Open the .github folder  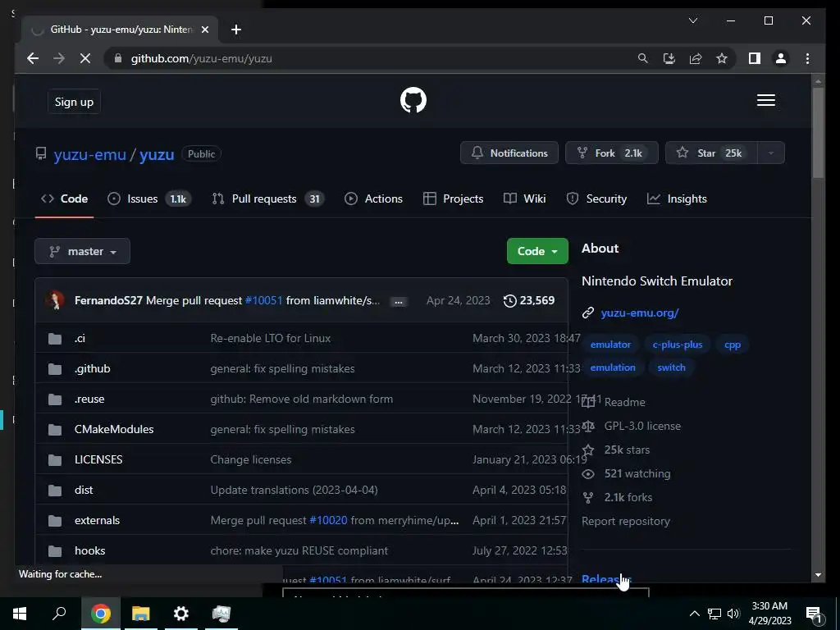[x=92, y=368]
